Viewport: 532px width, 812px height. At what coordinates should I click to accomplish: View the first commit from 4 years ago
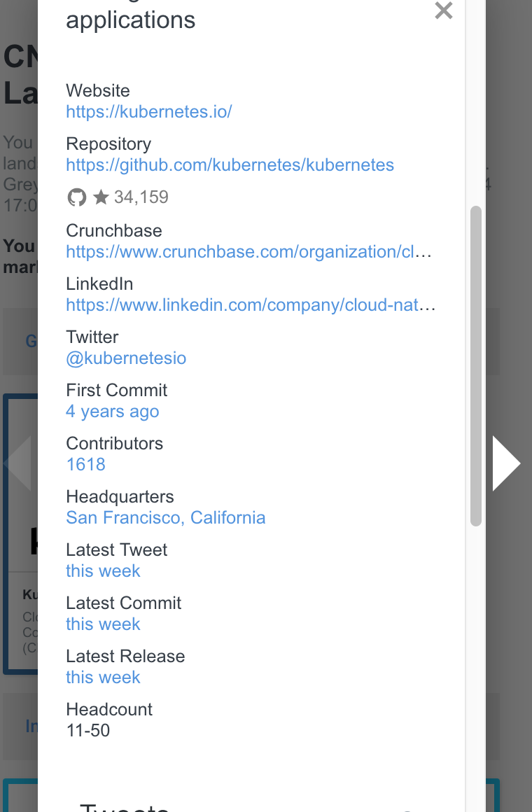coord(112,411)
